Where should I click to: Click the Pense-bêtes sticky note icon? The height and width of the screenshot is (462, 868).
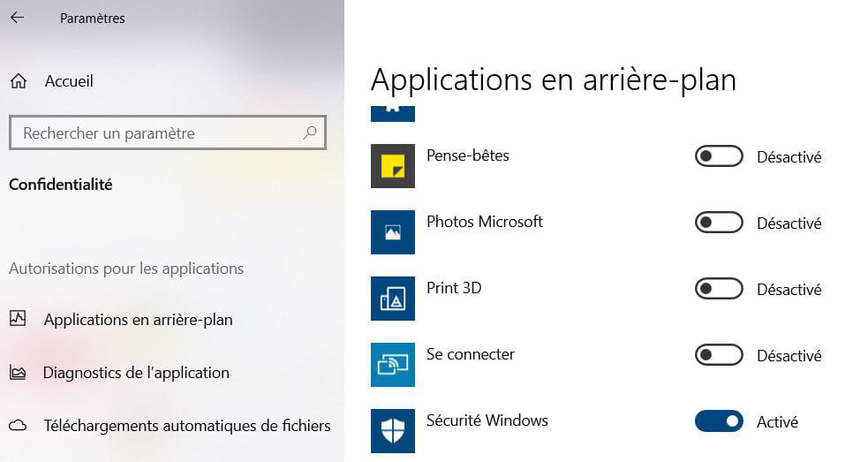(392, 166)
